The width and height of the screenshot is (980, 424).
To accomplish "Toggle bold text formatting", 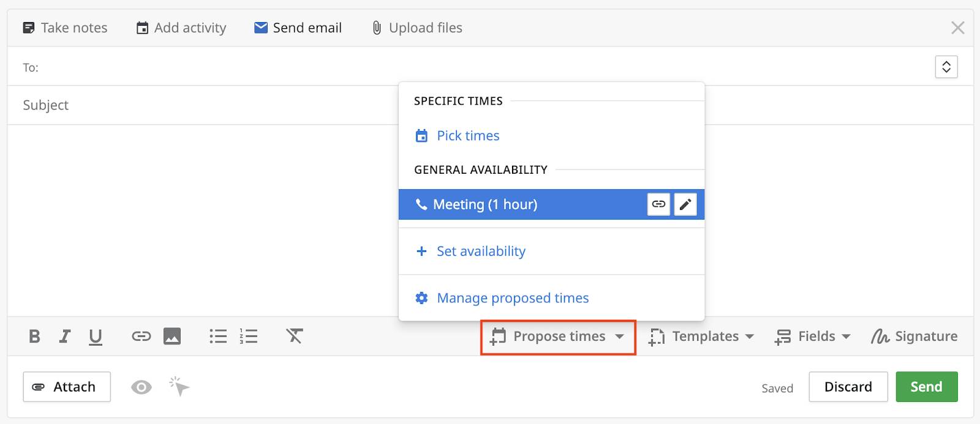I will pyautogui.click(x=34, y=336).
